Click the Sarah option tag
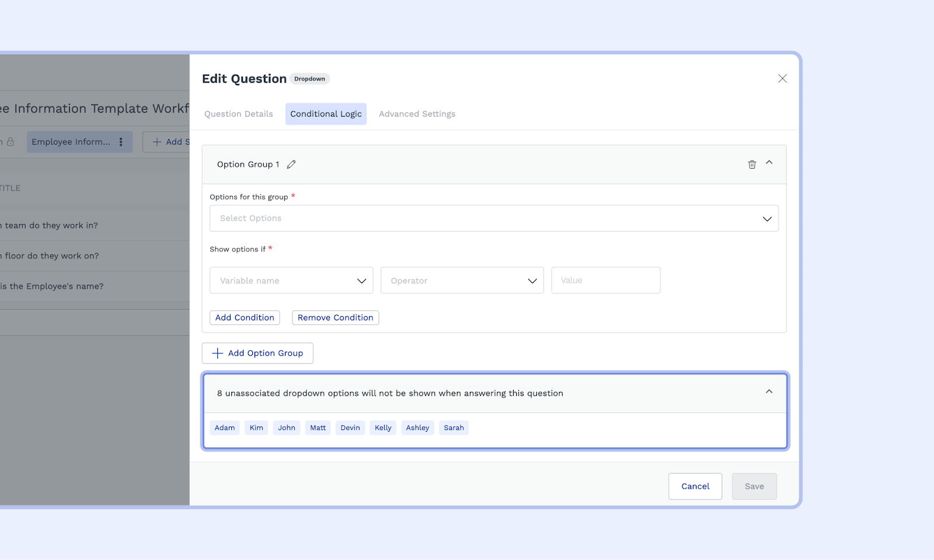This screenshot has height=560, width=934. coord(454,428)
